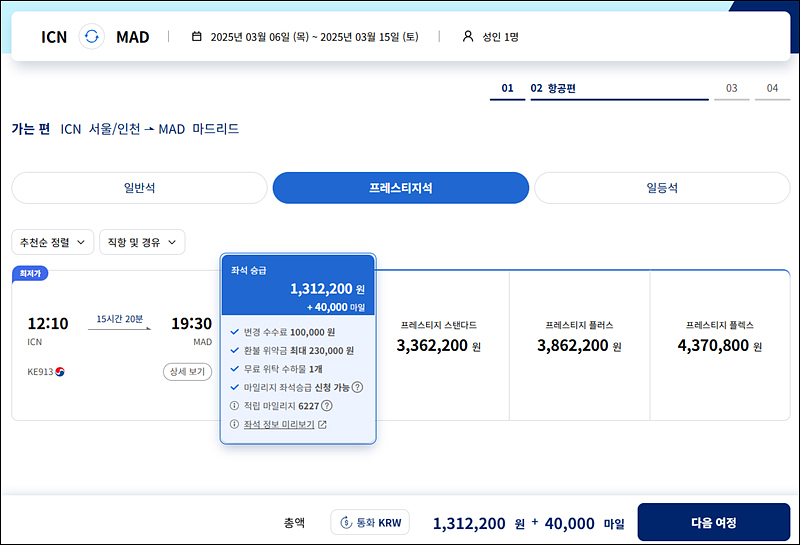Open help for 마일리지 좌석승급 신청 가능
The height and width of the screenshot is (545, 800).
click(x=358, y=387)
